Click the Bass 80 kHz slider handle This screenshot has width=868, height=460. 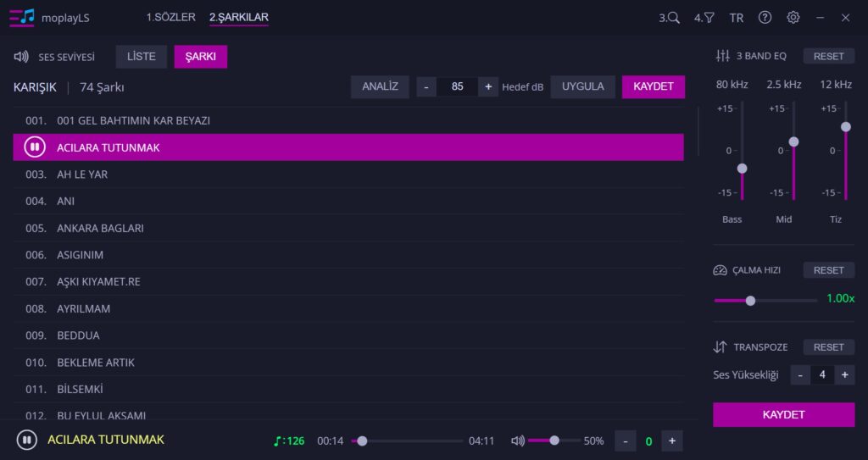(742, 169)
